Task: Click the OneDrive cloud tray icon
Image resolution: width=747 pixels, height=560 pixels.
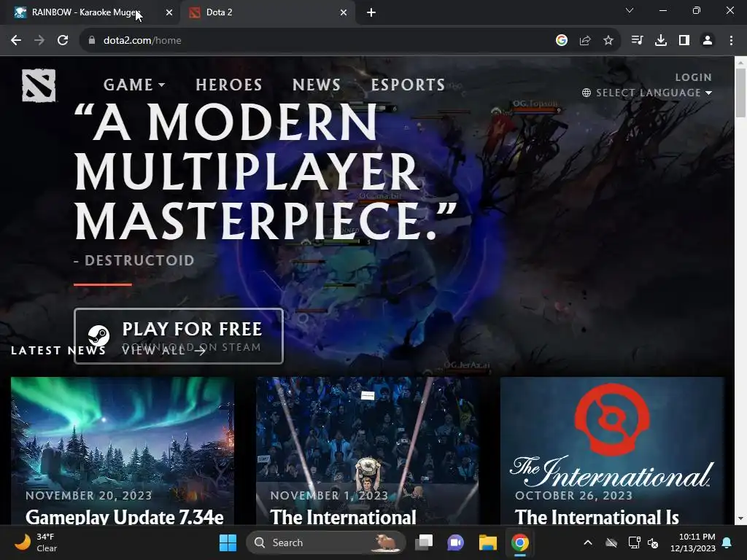Action: coord(611,542)
